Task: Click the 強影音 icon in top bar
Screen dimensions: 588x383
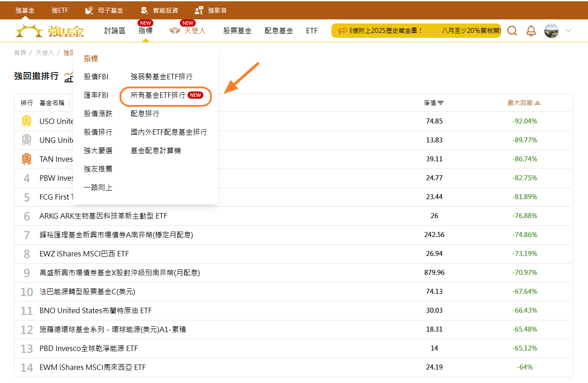Action: tap(199, 10)
